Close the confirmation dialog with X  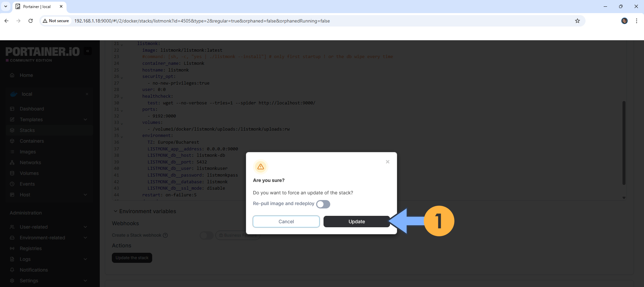(x=387, y=162)
